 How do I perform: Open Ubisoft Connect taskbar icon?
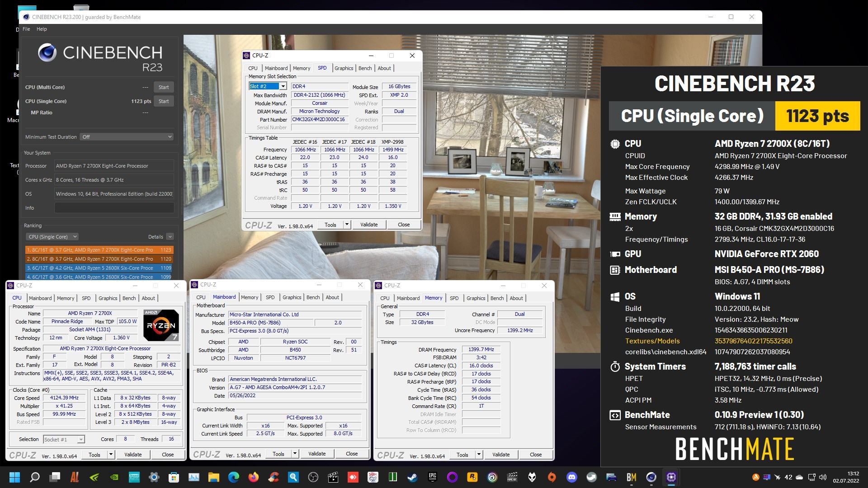click(x=492, y=477)
